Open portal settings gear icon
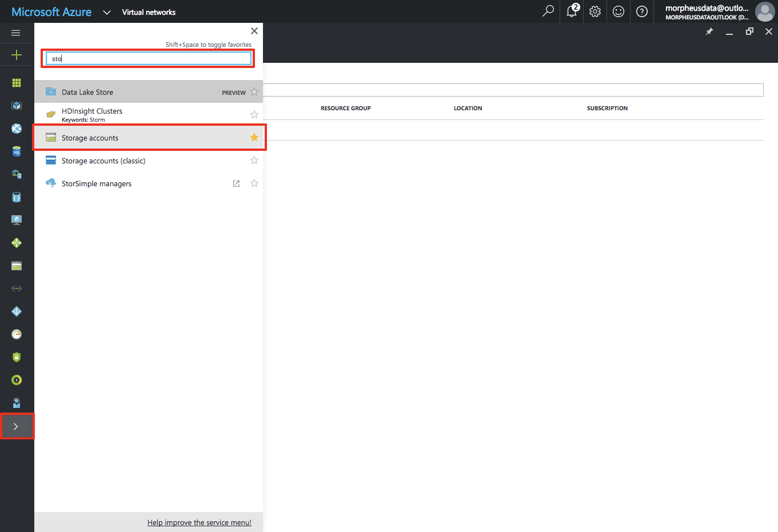The image size is (778, 532). pyautogui.click(x=595, y=11)
